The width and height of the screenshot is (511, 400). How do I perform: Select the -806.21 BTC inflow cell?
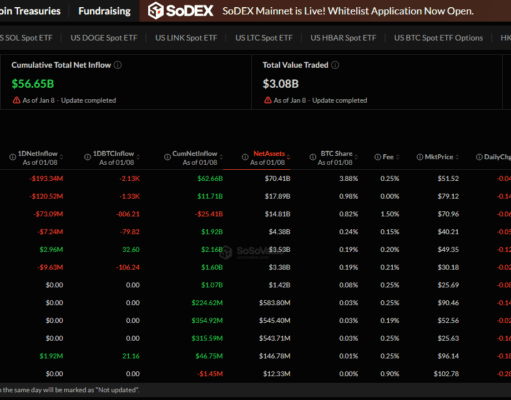point(128,214)
